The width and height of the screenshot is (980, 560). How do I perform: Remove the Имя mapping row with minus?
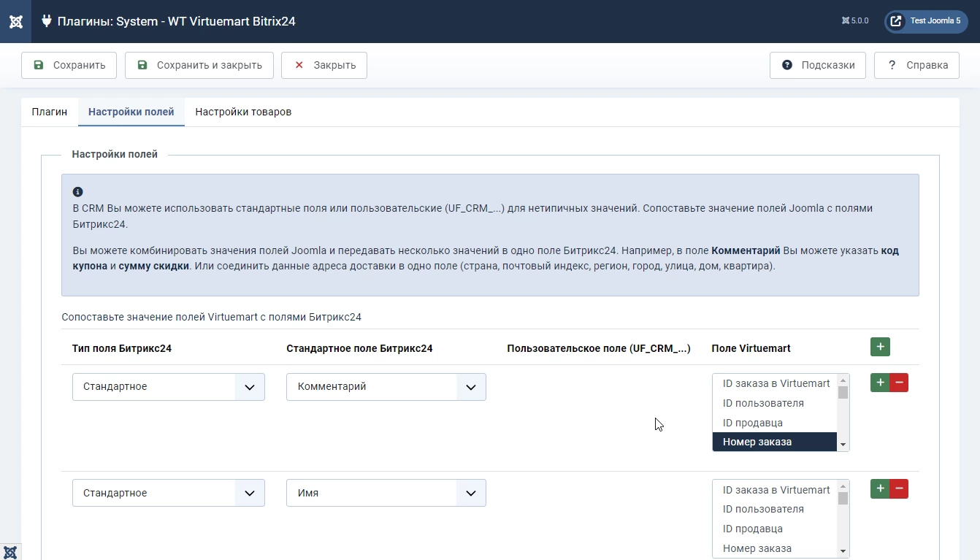point(899,489)
